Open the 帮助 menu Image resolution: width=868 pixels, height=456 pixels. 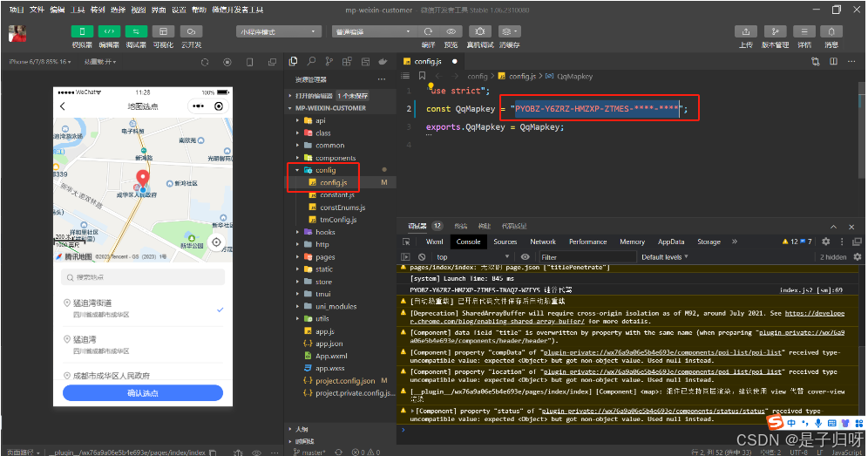(x=200, y=10)
